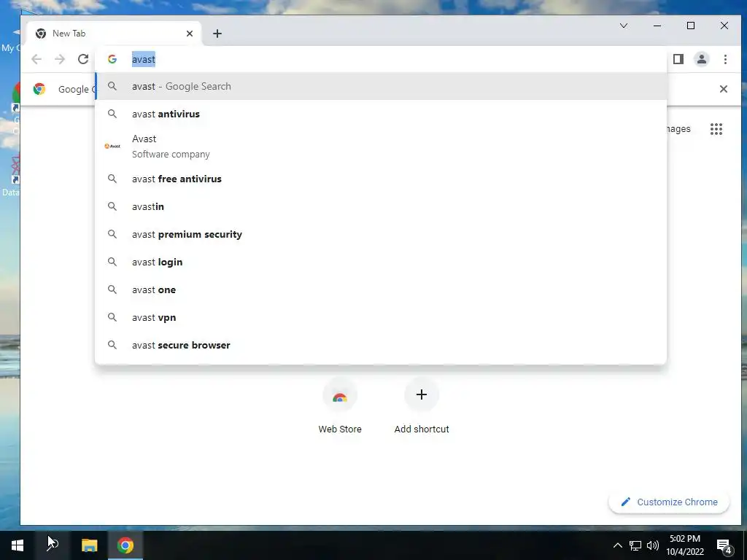
Task: Click the address bar containing avast
Action: [x=381, y=59]
